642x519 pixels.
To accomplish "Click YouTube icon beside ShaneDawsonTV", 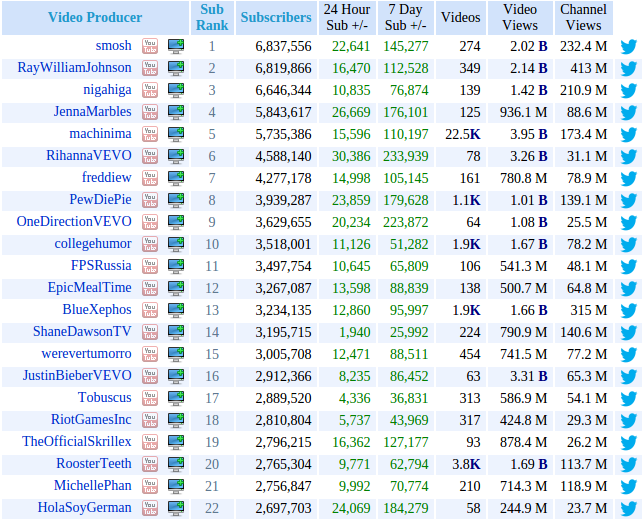I will tap(150, 332).
